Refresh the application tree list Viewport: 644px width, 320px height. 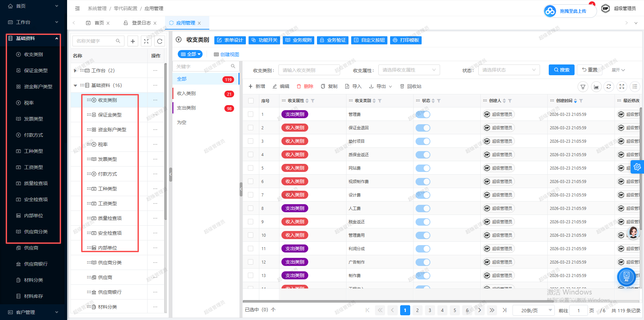click(160, 41)
